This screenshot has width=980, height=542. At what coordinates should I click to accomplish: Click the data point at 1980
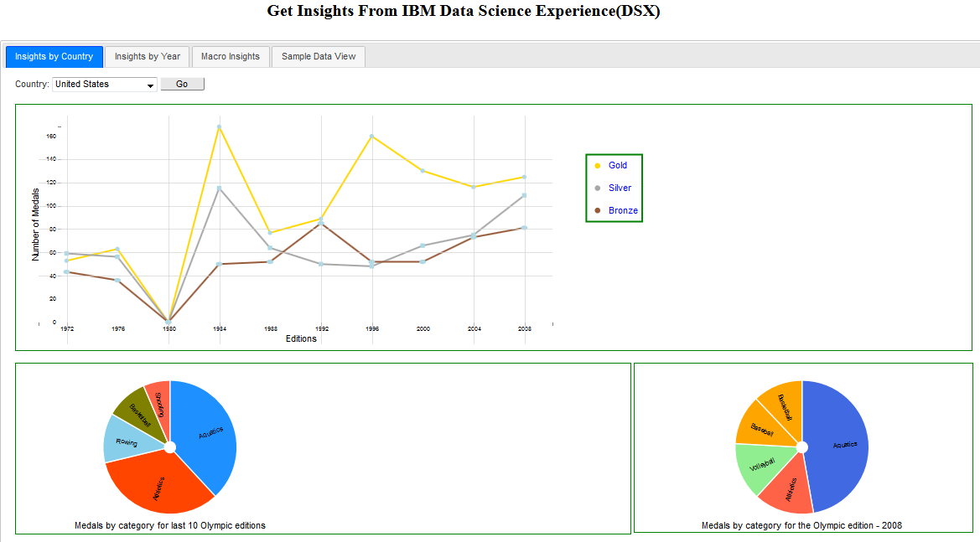click(169, 323)
